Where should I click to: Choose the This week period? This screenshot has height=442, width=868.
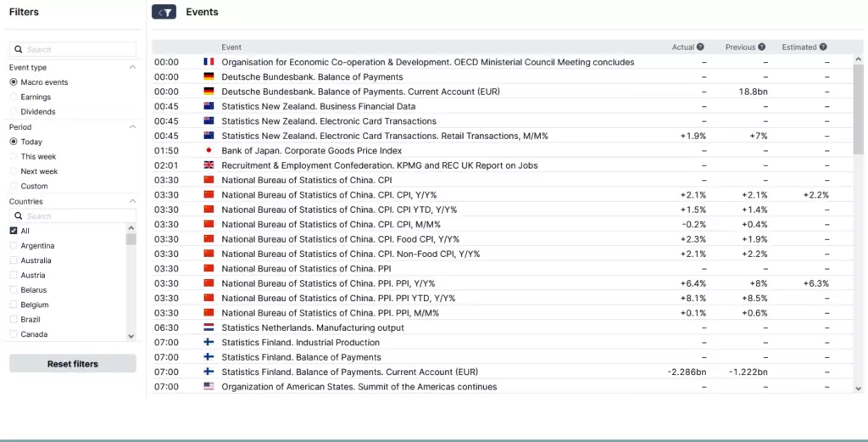pos(14,157)
